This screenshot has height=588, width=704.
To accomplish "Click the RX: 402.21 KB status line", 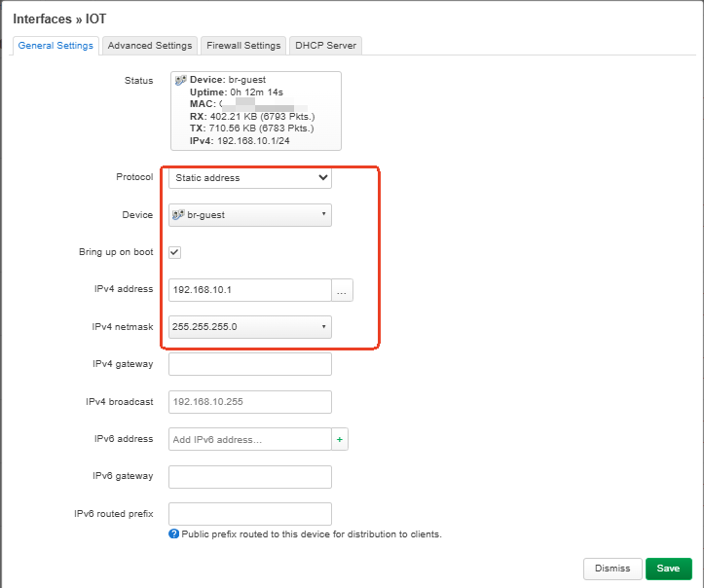I will pos(252,117).
